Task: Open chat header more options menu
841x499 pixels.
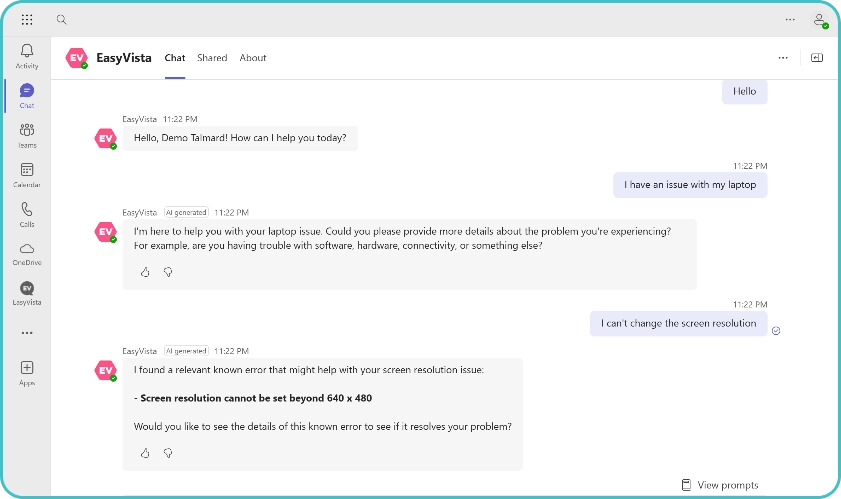Action: click(783, 58)
